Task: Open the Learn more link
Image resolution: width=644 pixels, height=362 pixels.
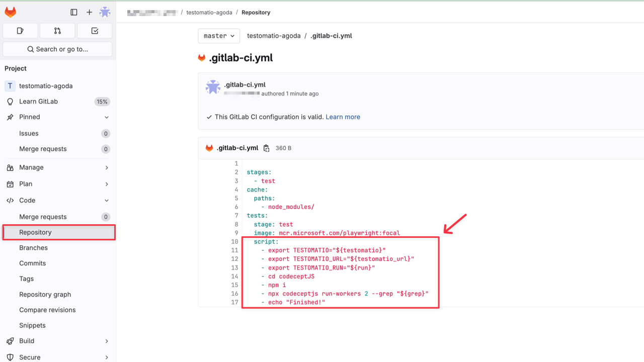Action: [343, 117]
